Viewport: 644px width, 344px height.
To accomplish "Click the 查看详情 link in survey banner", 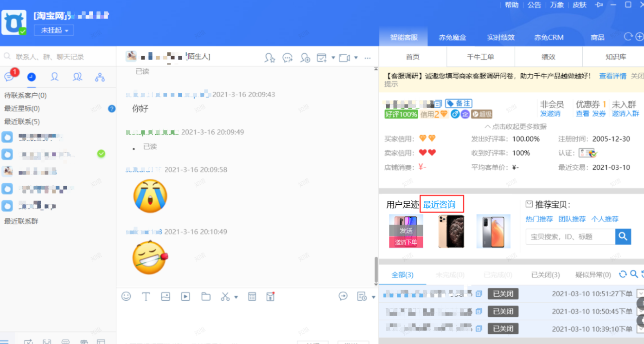I will pos(612,76).
